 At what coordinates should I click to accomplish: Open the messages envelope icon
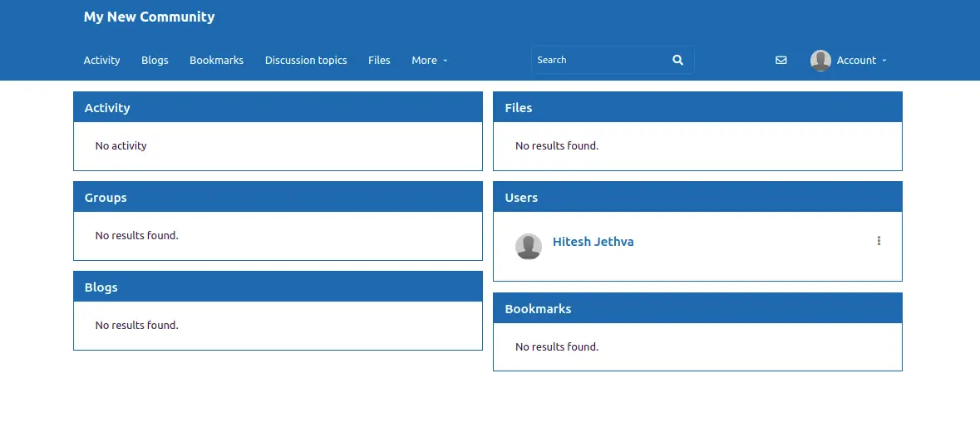pos(781,60)
